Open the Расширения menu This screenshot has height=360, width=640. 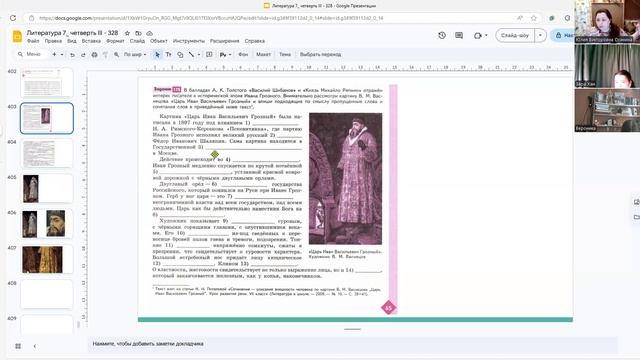(x=224, y=41)
